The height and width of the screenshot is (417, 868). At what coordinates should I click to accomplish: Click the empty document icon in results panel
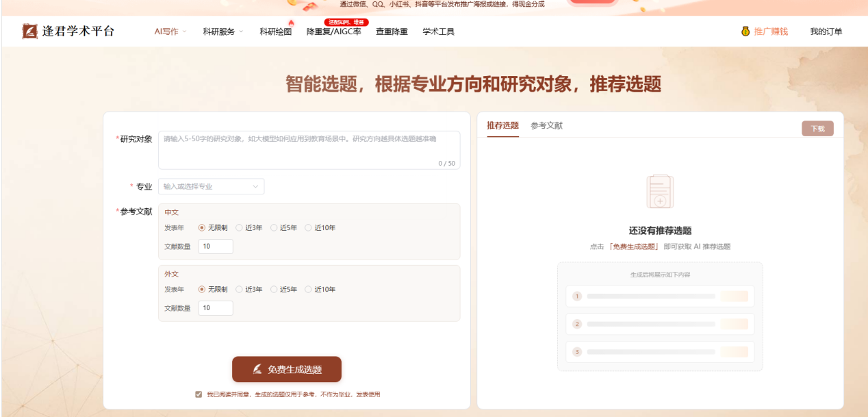660,192
